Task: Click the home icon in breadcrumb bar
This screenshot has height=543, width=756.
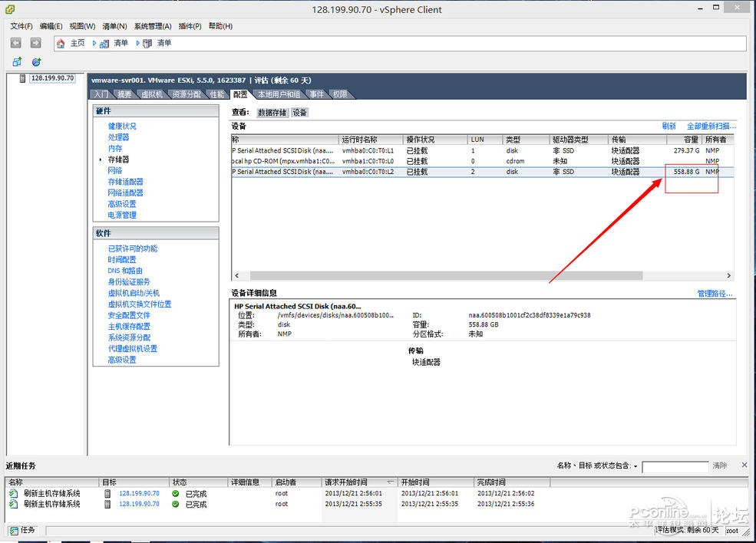Action: (61, 44)
